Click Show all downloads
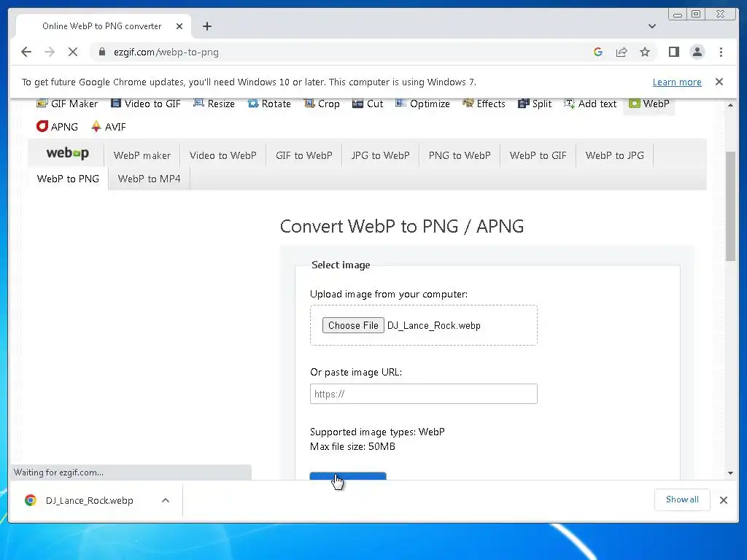 [682, 499]
